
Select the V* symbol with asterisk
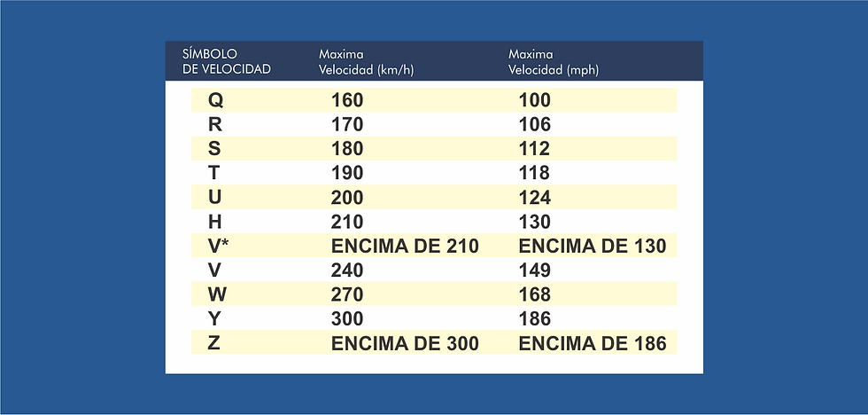[219, 246]
